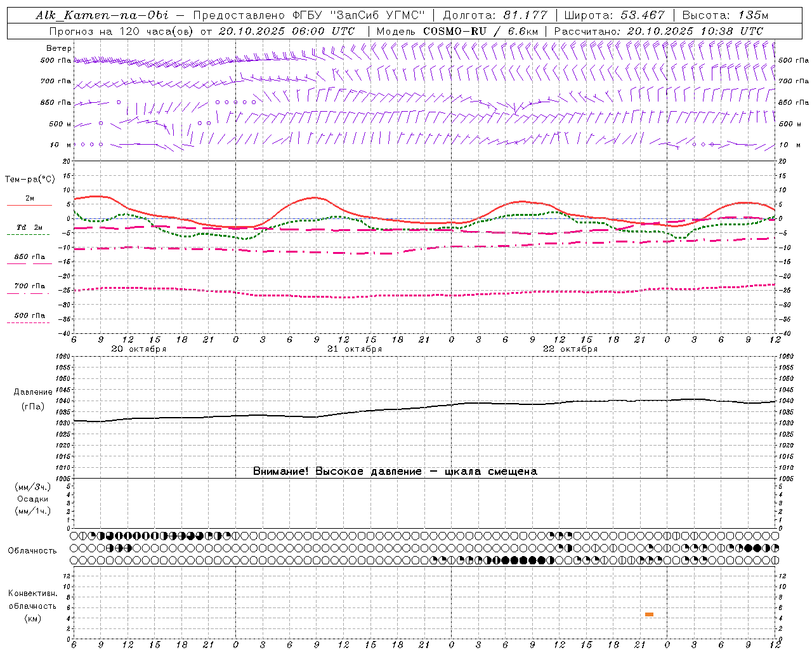Click the dash-dot legend line under 700 гПа
812x650 pixels.
coord(28,293)
